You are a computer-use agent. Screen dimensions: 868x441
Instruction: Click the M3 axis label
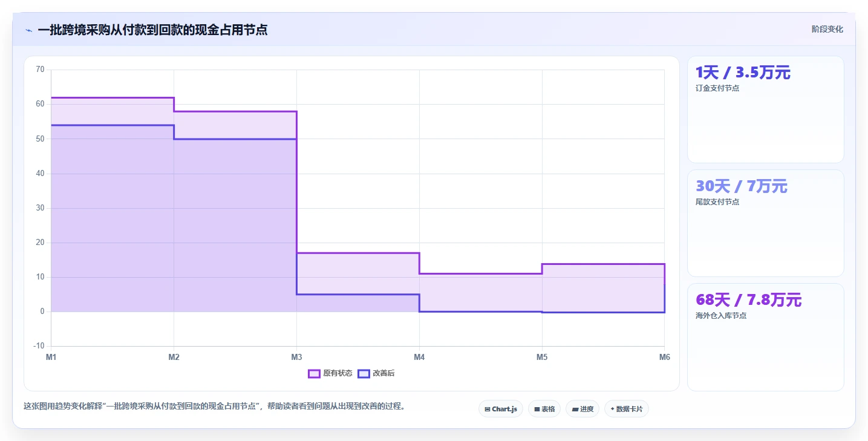[x=297, y=358]
